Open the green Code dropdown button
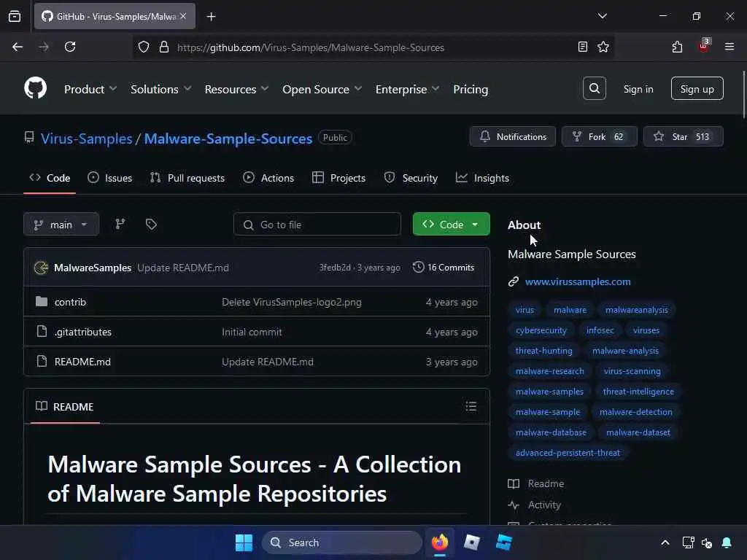 [x=451, y=224]
